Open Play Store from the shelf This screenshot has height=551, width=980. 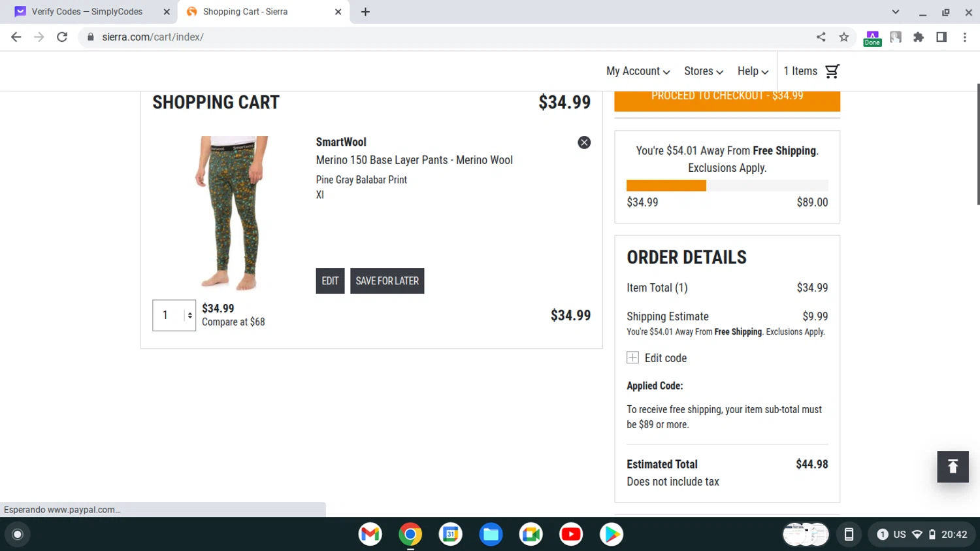[x=612, y=535]
